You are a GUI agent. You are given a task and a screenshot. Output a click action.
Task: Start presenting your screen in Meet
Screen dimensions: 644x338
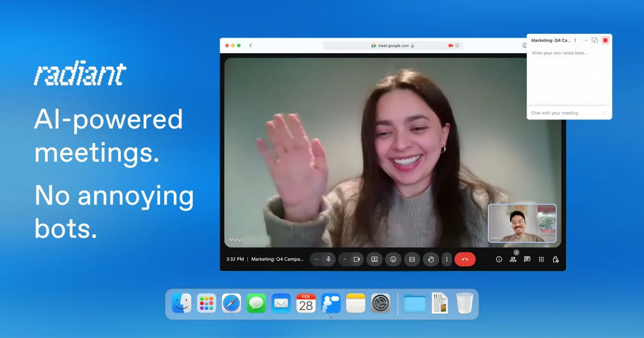[x=375, y=259]
